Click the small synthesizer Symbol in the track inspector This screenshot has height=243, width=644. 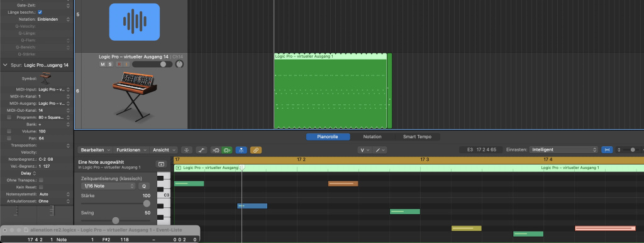pyautogui.click(x=45, y=78)
